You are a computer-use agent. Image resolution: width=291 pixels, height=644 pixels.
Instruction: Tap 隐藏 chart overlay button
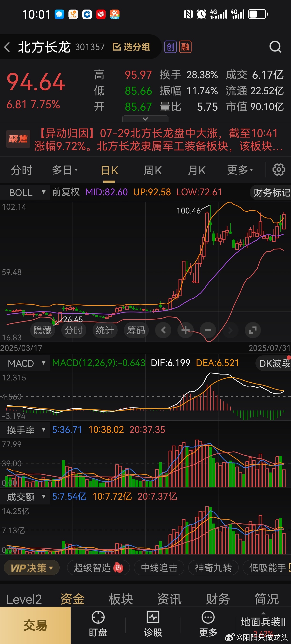tap(42, 330)
